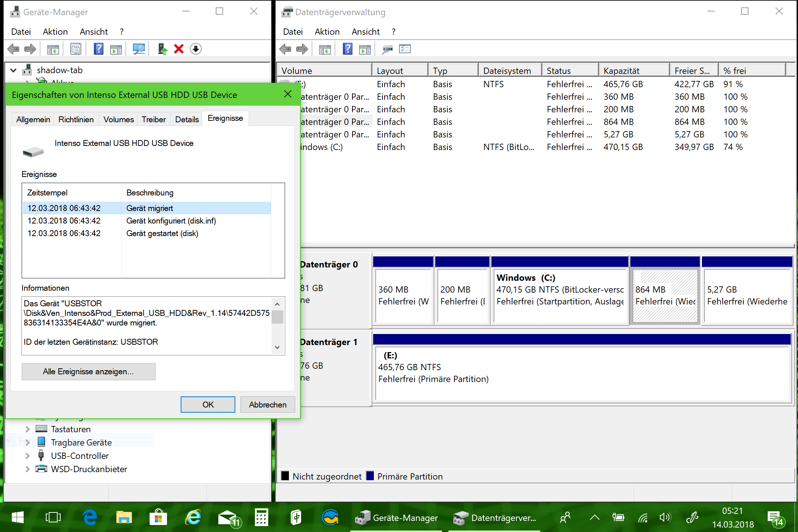798x532 pixels.
Task: Expand the USB-Controller tree node
Action: pyautogui.click(x=28, y=456)
